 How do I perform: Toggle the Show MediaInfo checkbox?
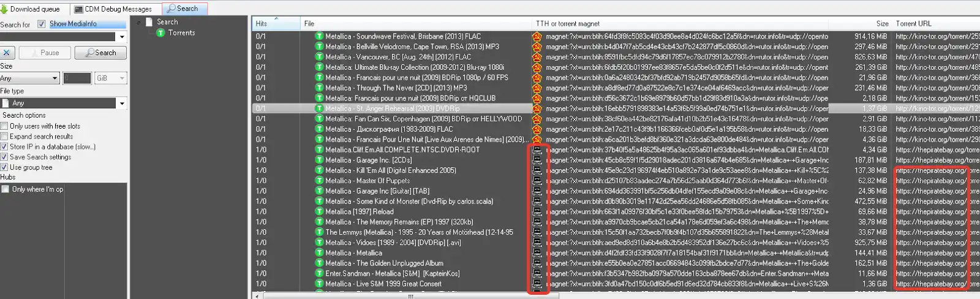42,24
